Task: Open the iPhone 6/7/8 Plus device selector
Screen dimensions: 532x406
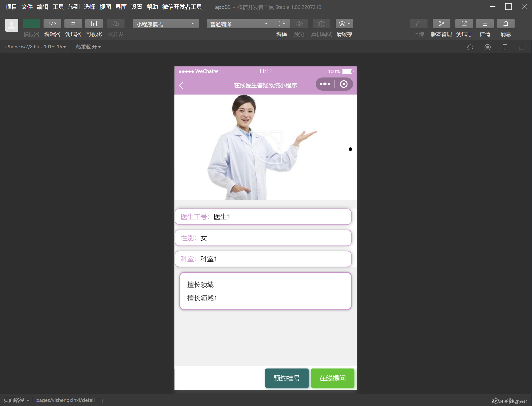Action: pyautogui.click(x=35, y=47)
